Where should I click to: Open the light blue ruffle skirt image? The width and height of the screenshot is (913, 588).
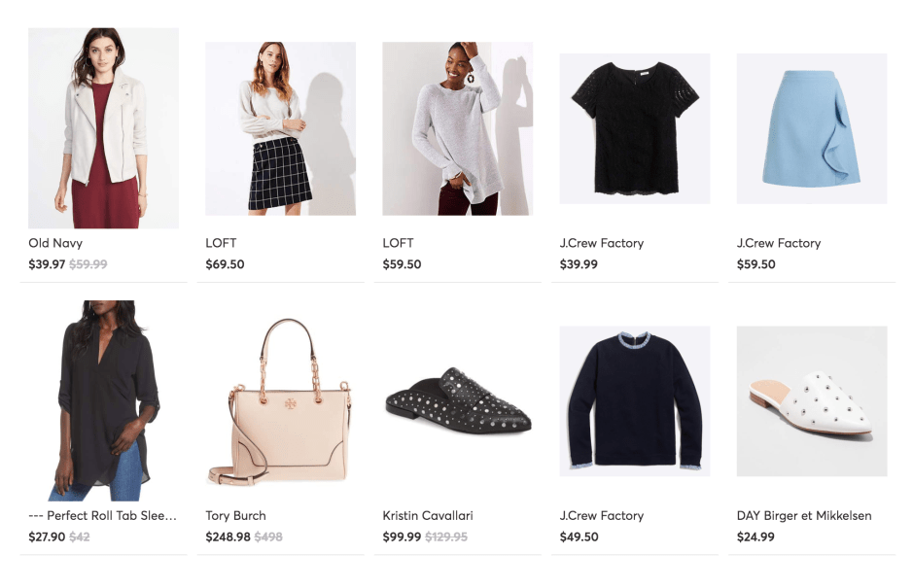[811, 128]
